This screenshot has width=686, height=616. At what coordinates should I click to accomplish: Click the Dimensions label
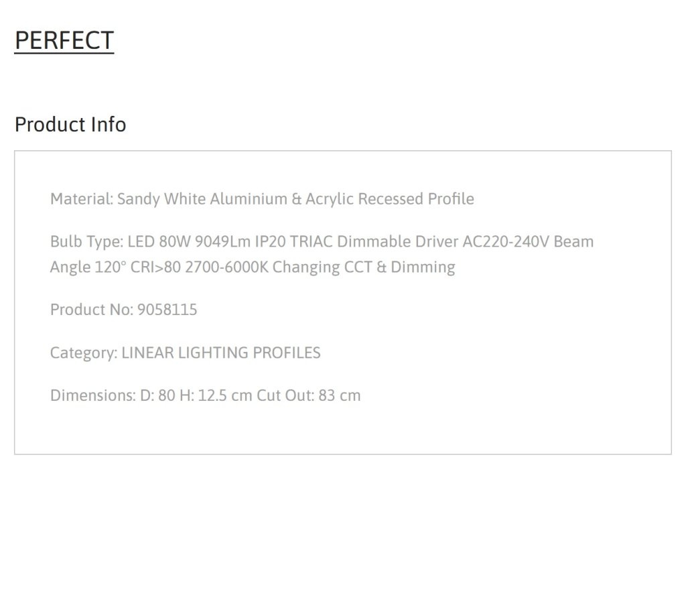coord(93,395)
